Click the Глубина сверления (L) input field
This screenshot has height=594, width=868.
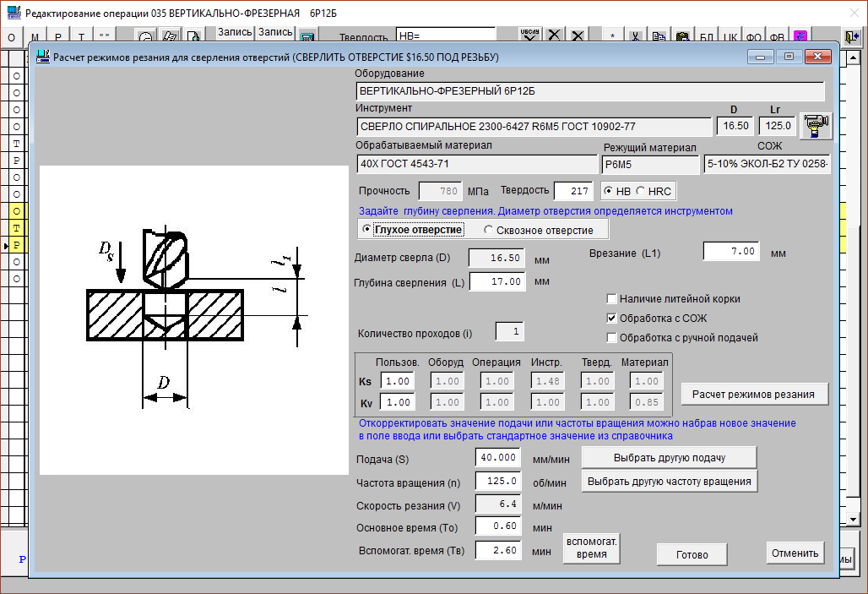click(497, 281)
